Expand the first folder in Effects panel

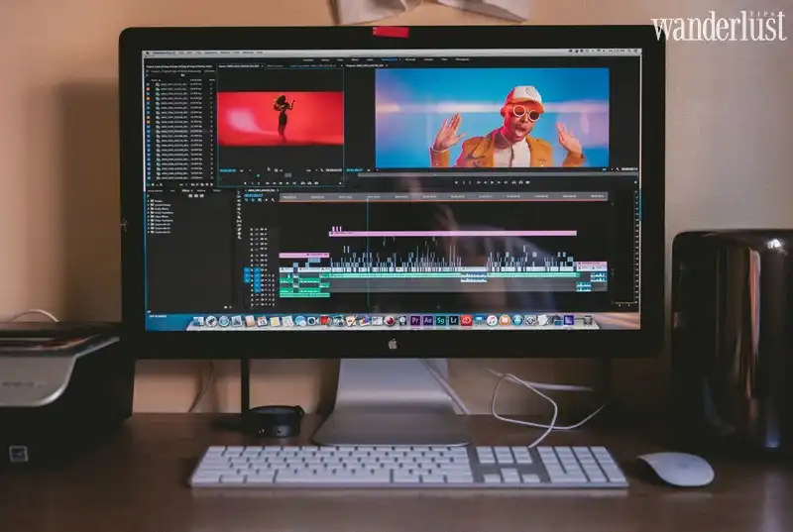point(151,201)
